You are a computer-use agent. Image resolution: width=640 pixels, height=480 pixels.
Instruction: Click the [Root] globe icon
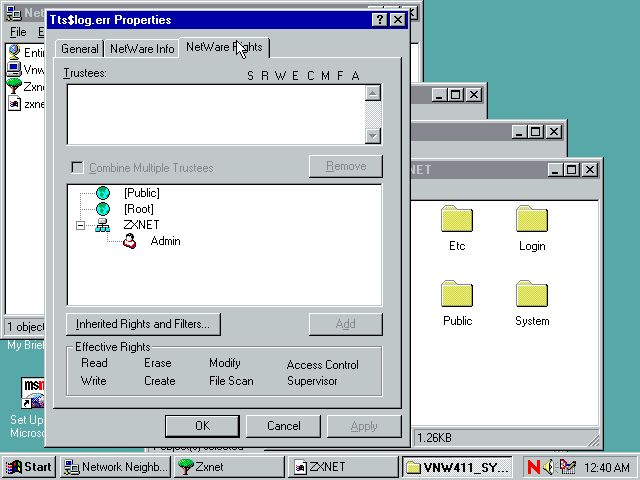click(x=103, y=209)
